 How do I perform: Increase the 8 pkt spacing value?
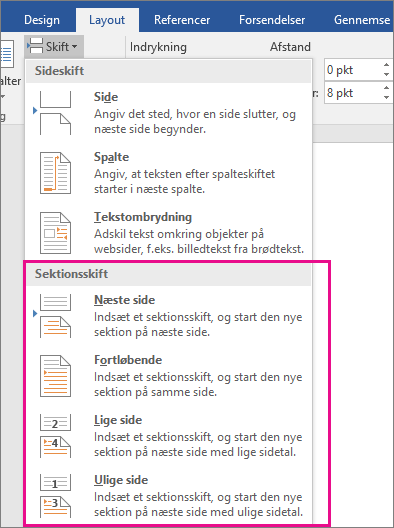(x=386, y=88)
